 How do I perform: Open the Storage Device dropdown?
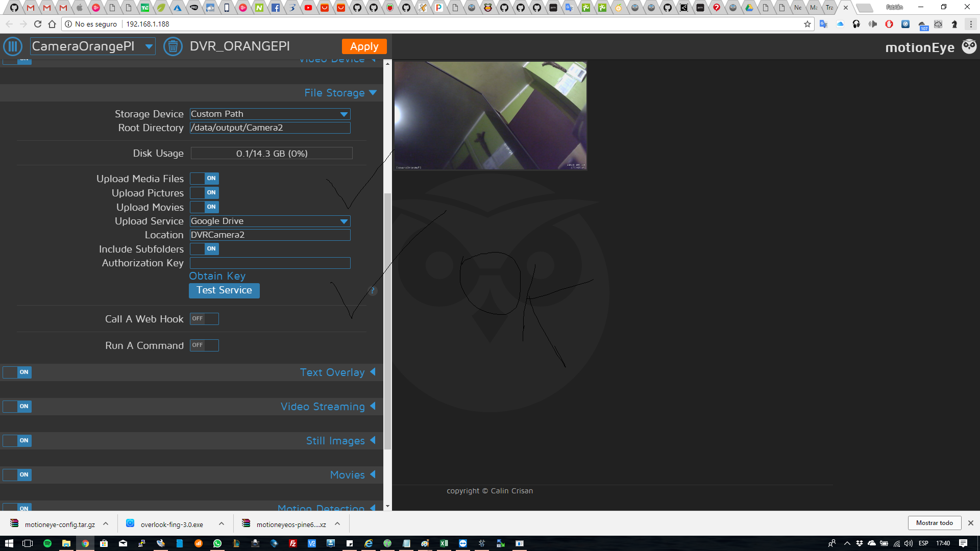pyautogui.click(x=270, y=114)
